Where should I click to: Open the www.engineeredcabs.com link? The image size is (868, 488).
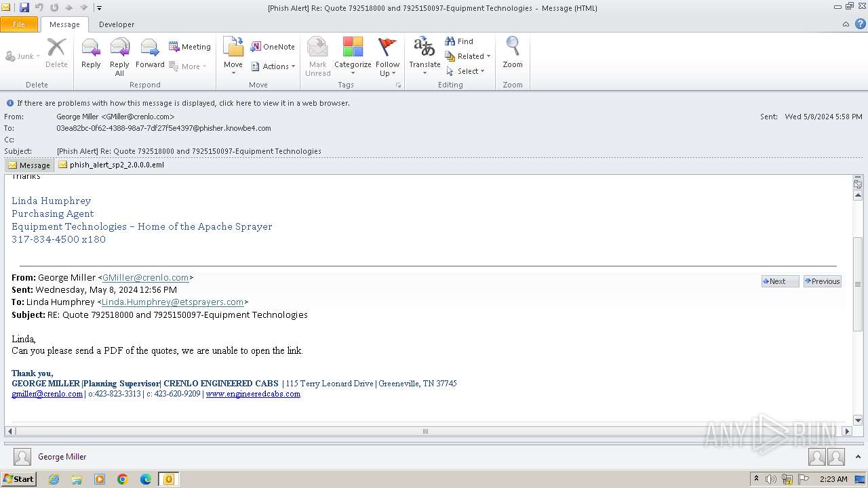253,394
